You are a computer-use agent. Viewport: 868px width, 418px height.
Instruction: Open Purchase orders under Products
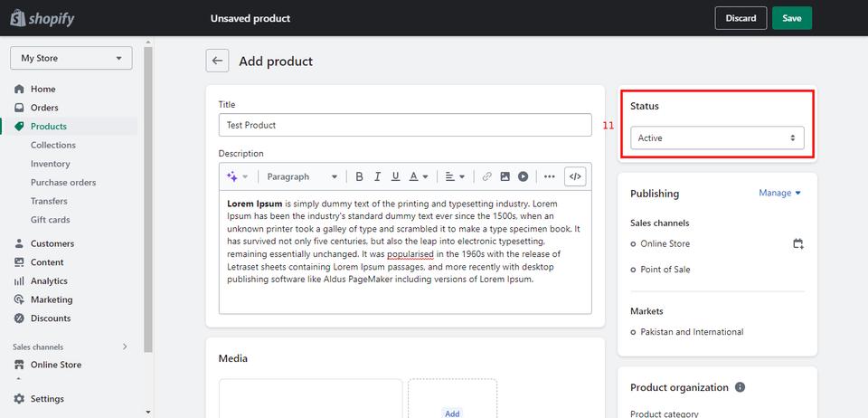pyautogui.click(x=63, y=182)
